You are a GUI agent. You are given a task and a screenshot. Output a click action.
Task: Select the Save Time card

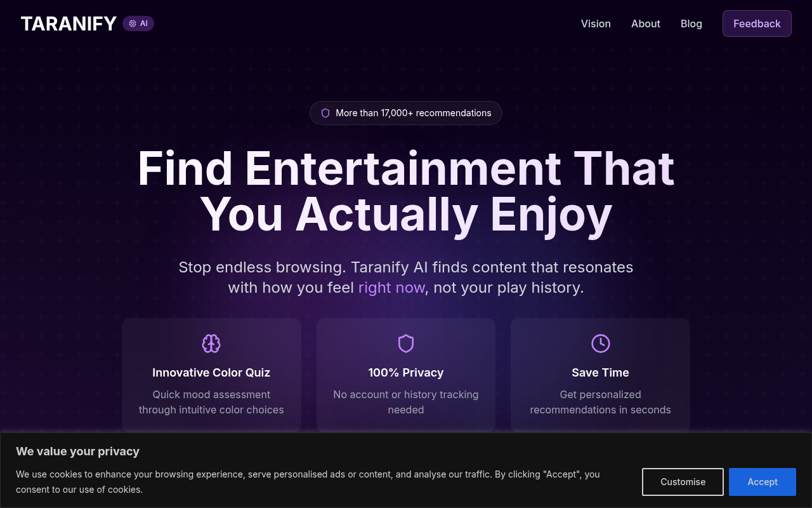pyautogui.click(x=600, y=375)
